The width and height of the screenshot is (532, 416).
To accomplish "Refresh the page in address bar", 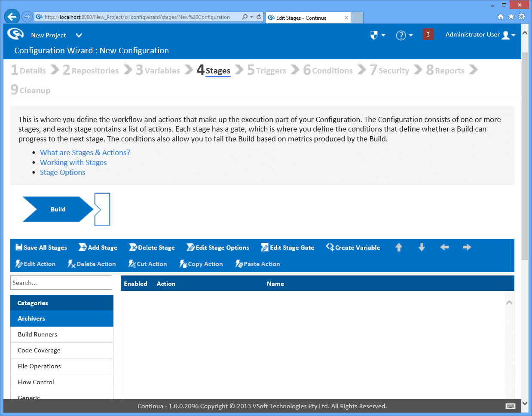I will coord(259,17).
